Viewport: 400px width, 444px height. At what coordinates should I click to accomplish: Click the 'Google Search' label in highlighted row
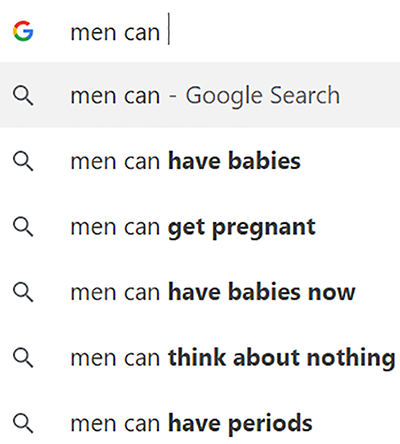(x=263, y=96)
